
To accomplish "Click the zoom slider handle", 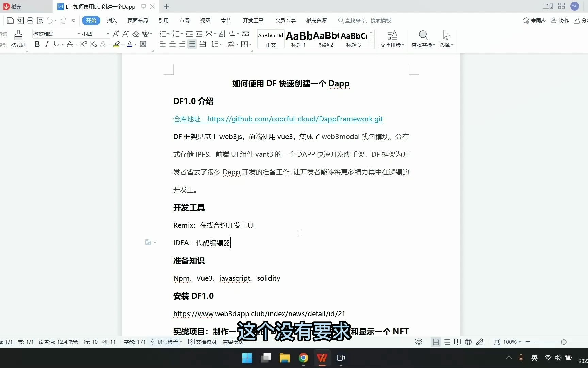I will click(x=564, y=342).
